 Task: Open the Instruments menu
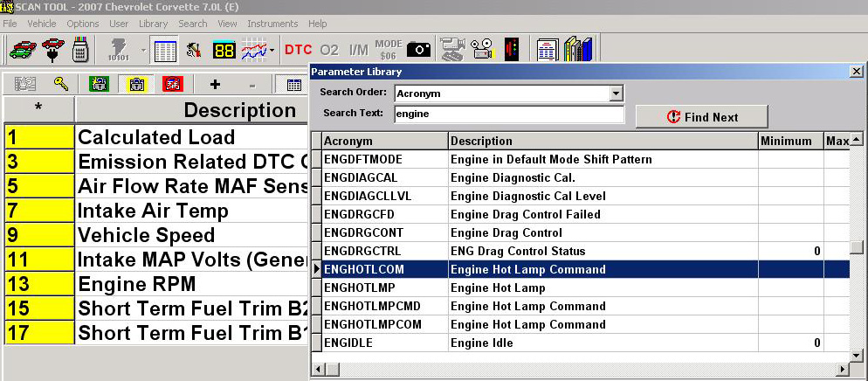[272, 24]
